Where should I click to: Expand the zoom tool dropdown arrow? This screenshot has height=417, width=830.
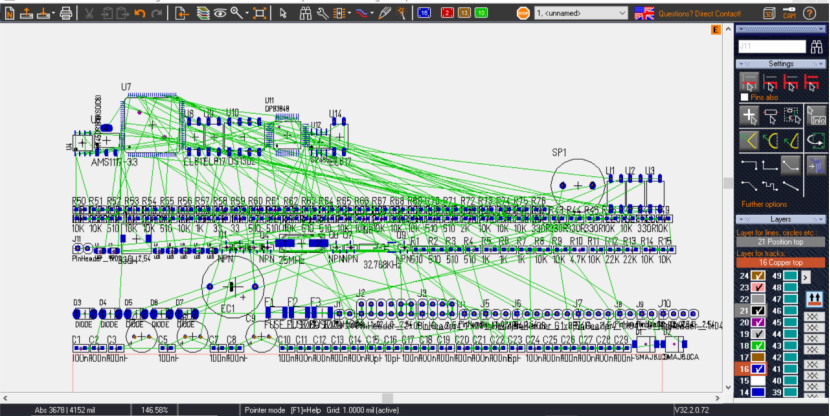coord(247,13)
